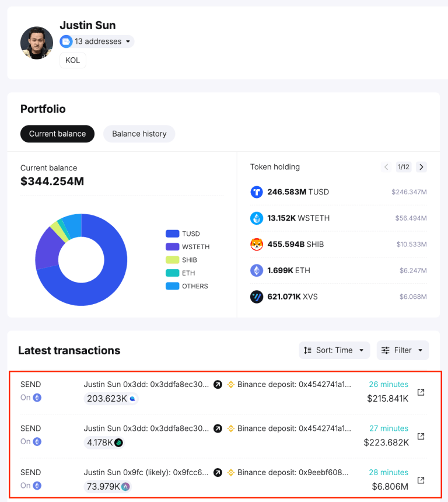Image resolution: width=448 pixels, height=502 pixels.
Task: Click Justin Sun's profile picture
Action: click(37, 43)
